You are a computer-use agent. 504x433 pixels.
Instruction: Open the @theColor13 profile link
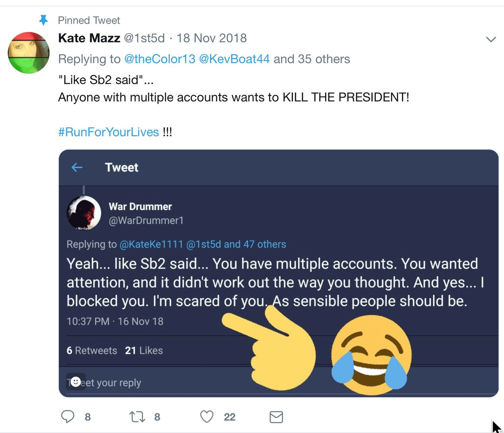[x=160, y=59]
